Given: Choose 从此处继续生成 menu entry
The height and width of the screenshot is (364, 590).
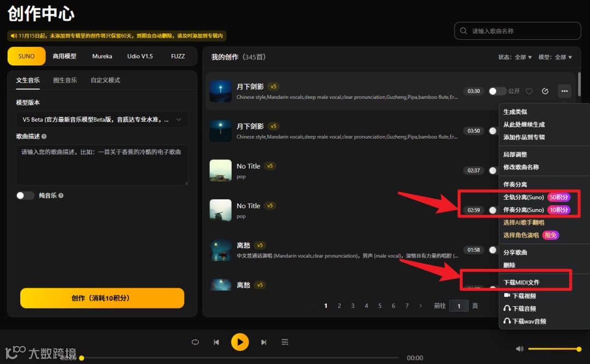Looking at the screenshot, I should coord(524,124).
